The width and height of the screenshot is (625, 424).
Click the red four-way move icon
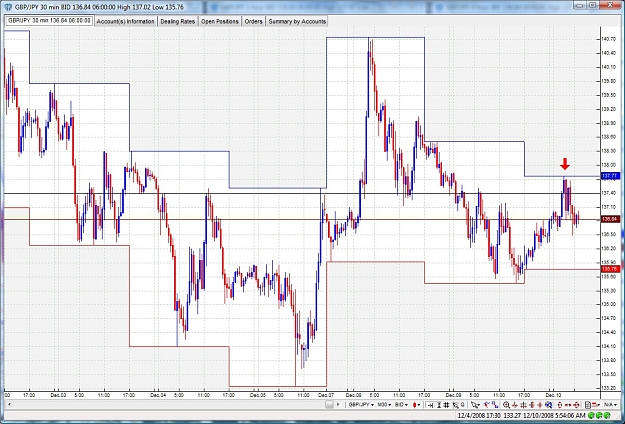(577, 405)
